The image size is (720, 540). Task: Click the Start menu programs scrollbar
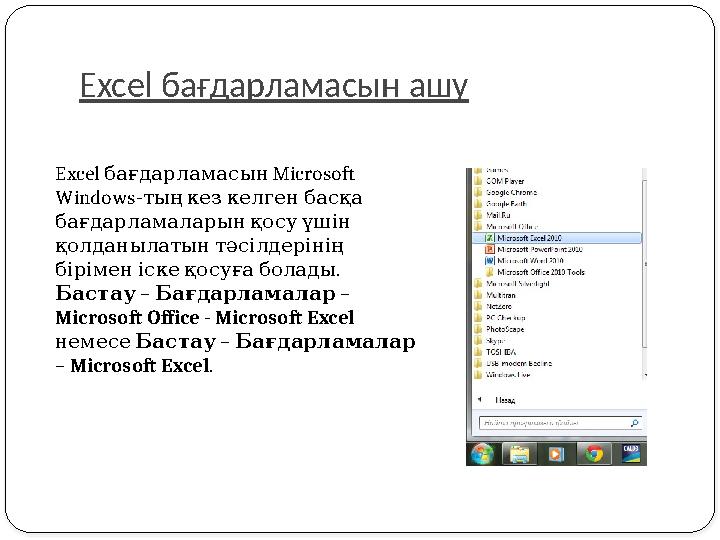click(x=644, y=264)
